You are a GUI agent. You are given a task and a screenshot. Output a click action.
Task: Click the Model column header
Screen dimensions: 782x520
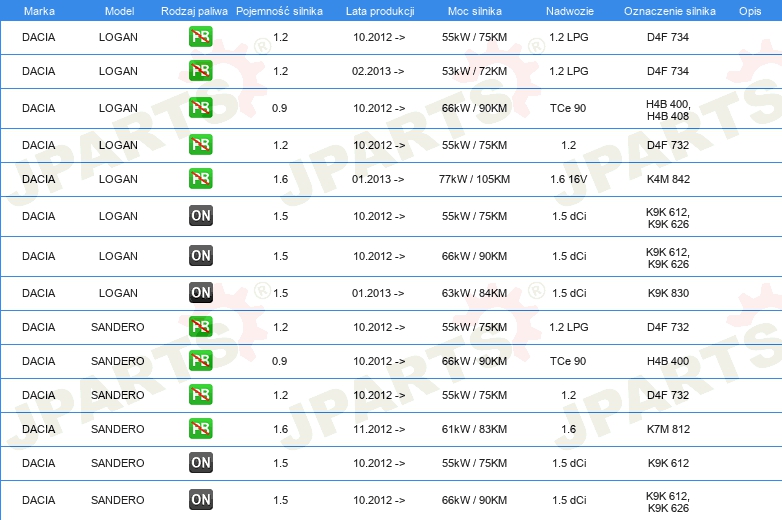[119, 11]
